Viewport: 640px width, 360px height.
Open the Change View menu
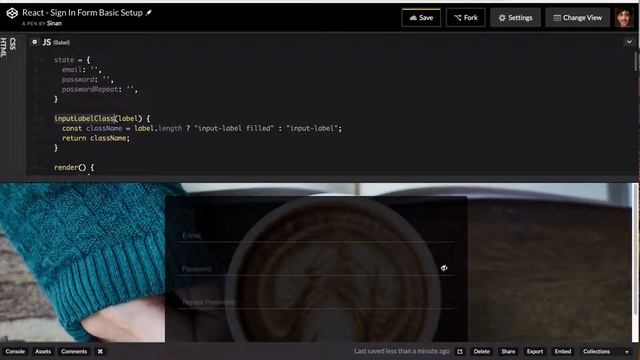[578, 18]
